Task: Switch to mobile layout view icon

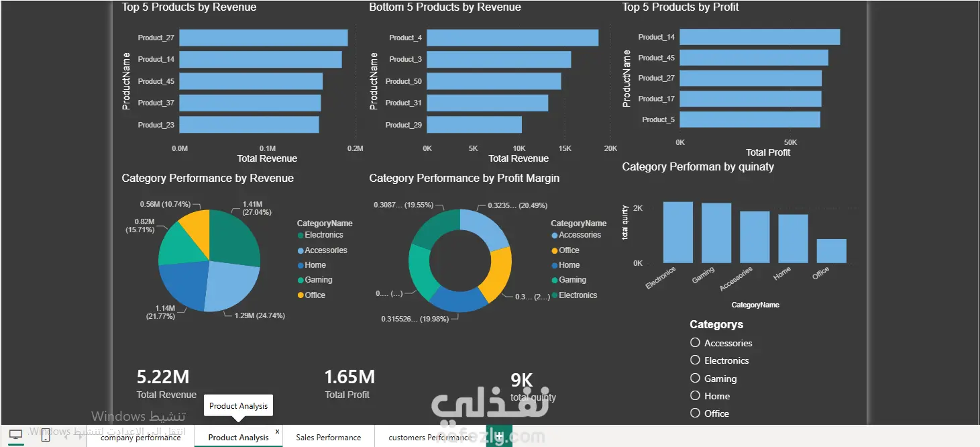Action: tap(45, 435)
